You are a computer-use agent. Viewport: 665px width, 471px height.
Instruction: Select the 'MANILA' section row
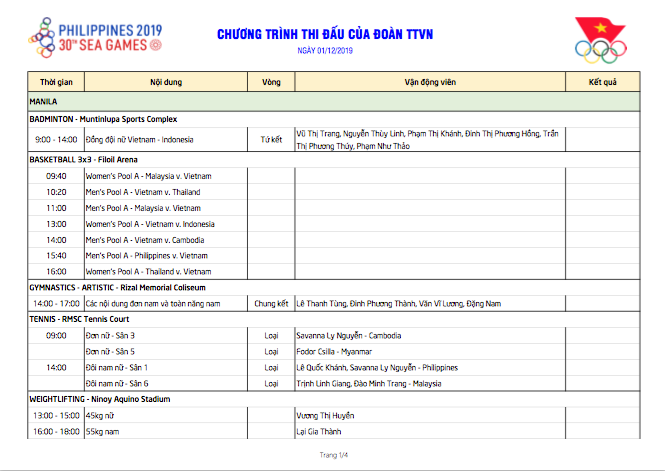point(334,102)
